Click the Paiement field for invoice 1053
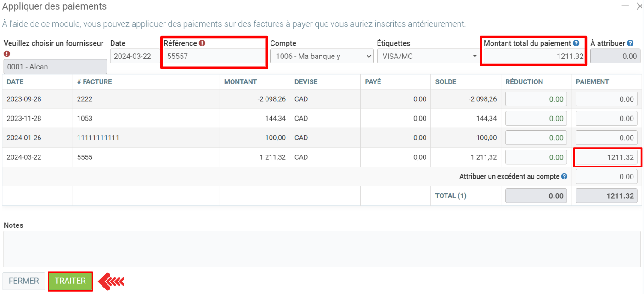Image resolution: width=644 pixels, height=294 pixels. pos(606,118)
